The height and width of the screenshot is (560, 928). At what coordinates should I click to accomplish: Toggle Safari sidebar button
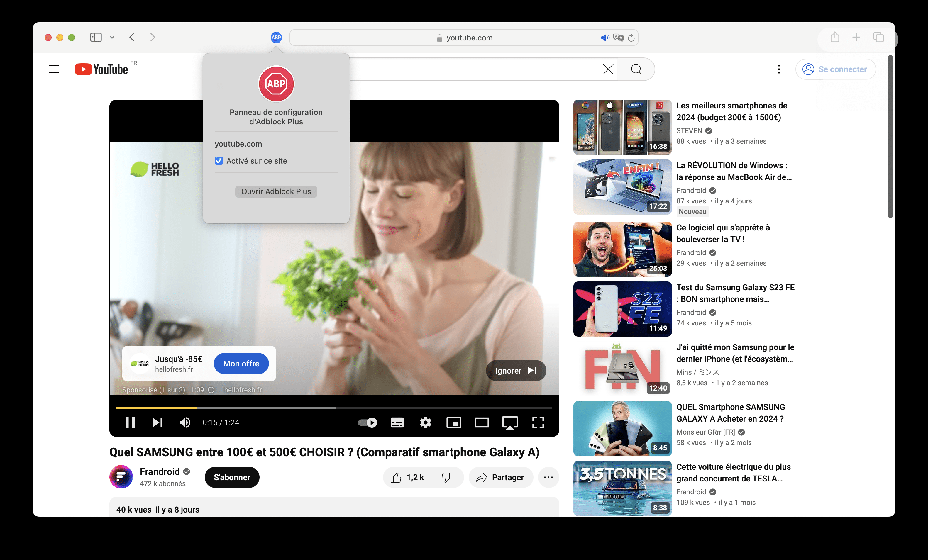(96, 37)
